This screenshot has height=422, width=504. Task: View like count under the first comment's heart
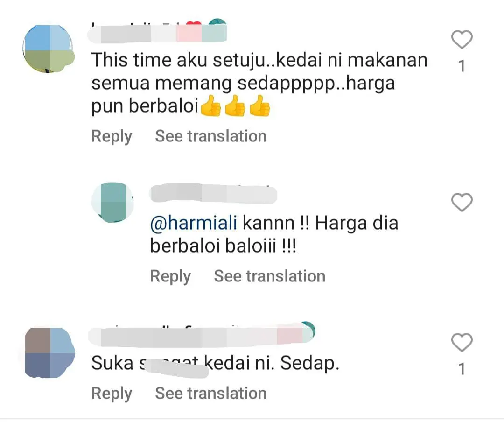[x=462, y=67]
